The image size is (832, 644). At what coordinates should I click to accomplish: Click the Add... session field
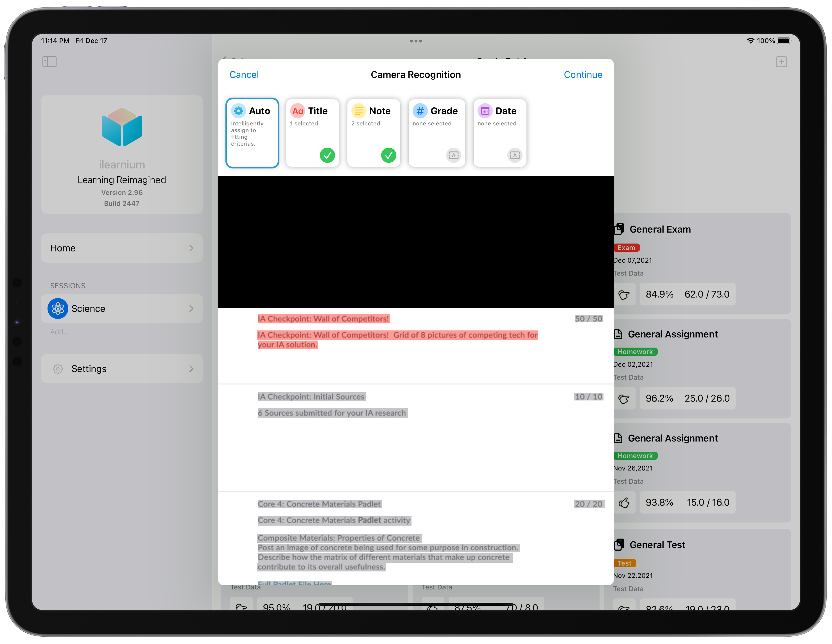coord(60,332)
